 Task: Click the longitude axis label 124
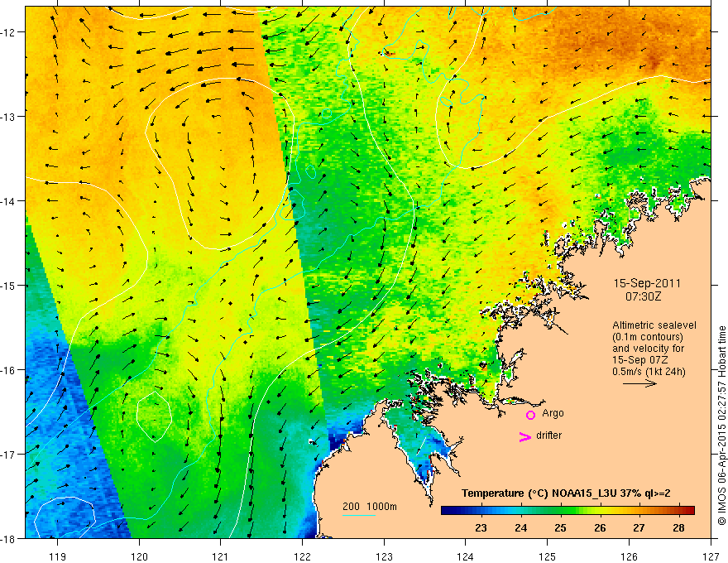466,556
